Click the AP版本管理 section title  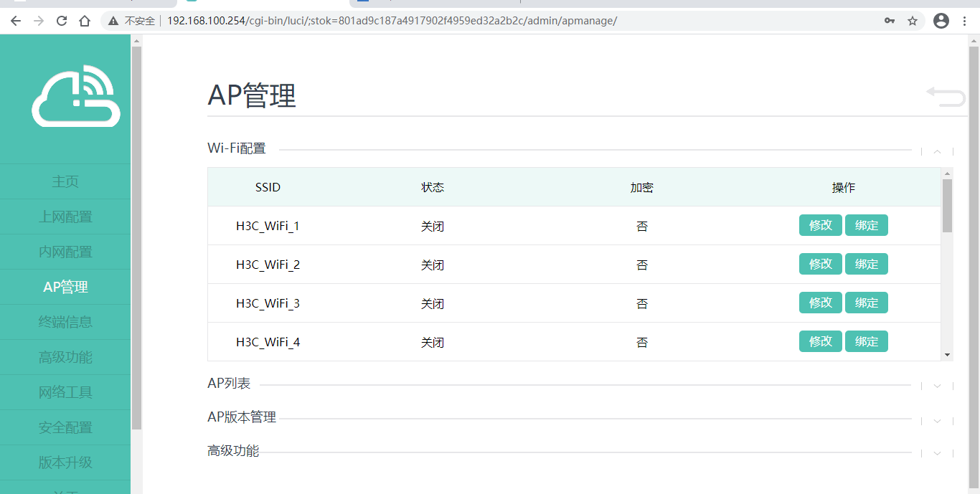click(x=242, y=417)
